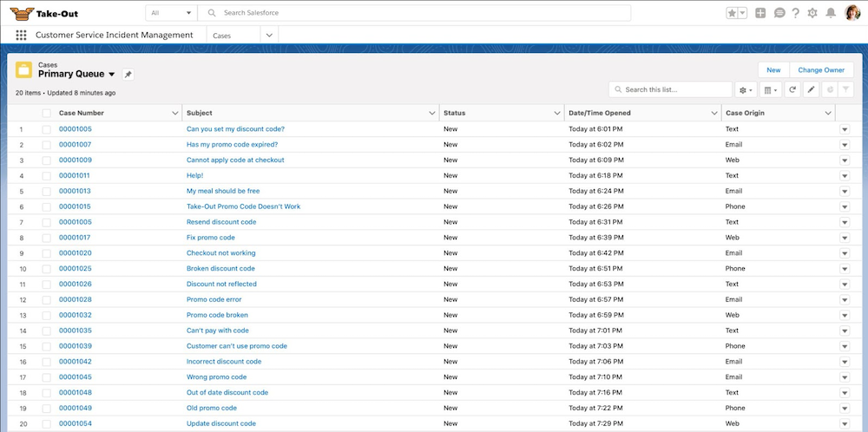Viewport: 868px width, 432px height.
Task: Open the favorites list dropdown arrow
Action: (x=743, y=13)
